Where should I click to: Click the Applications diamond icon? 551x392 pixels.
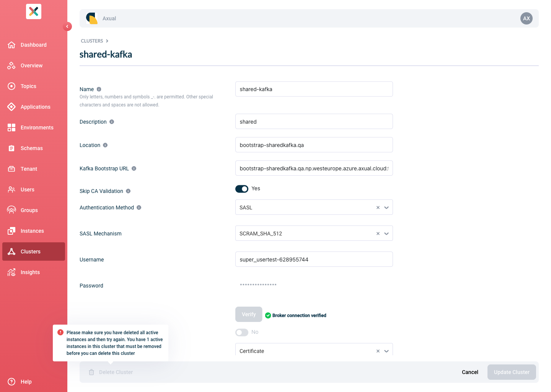click(11, 107)
